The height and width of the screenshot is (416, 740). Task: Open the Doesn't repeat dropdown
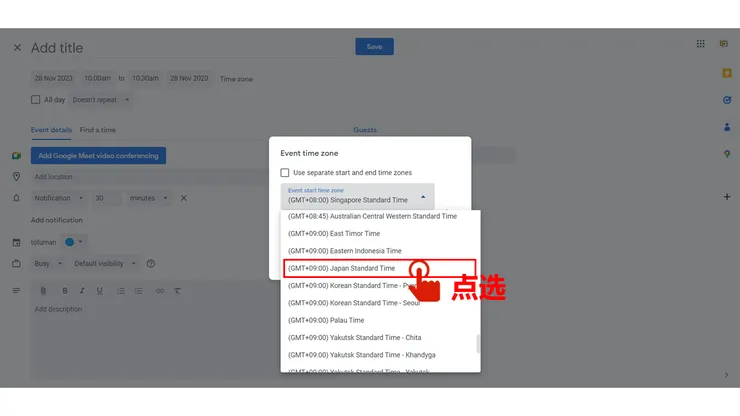click(x=101, y=100)
